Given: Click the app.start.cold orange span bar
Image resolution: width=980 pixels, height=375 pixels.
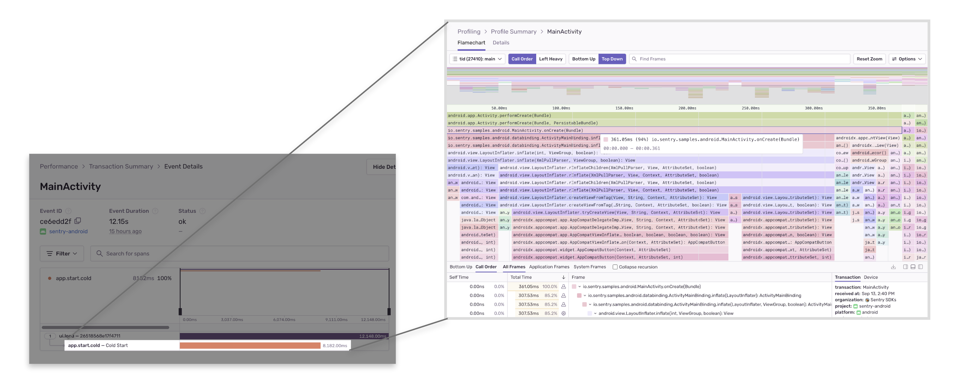Looking at the screenshot, I should 250,345.
